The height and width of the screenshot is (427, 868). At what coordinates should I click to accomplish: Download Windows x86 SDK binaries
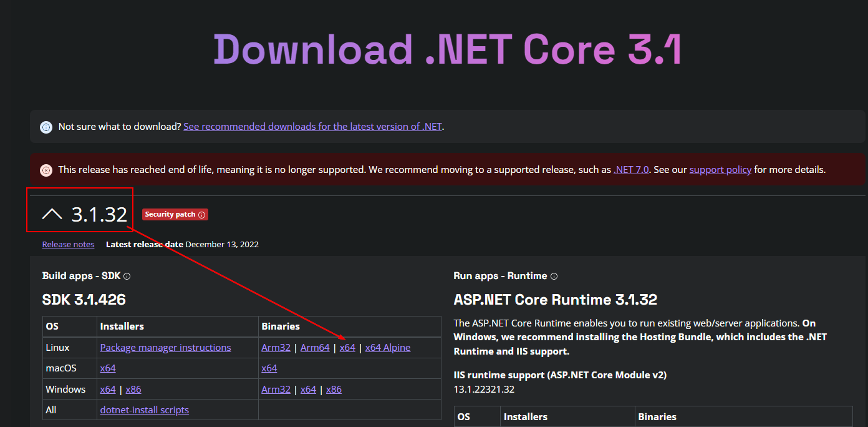point(334,389)
